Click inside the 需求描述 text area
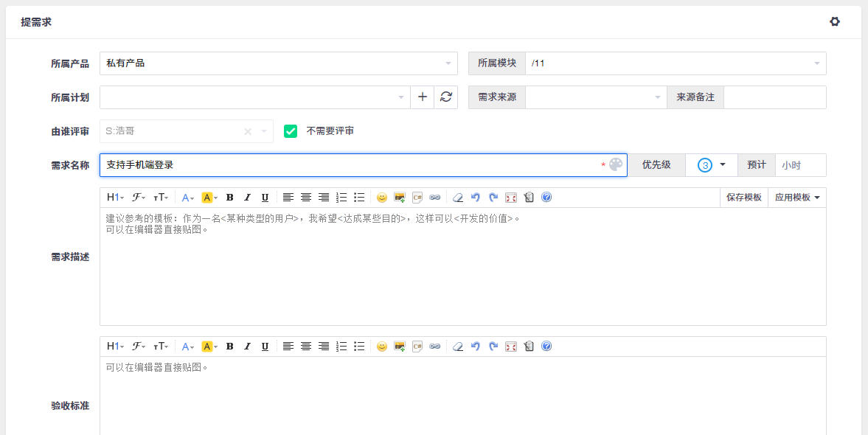This screenshot has width=868, height=435. point(463,266)
